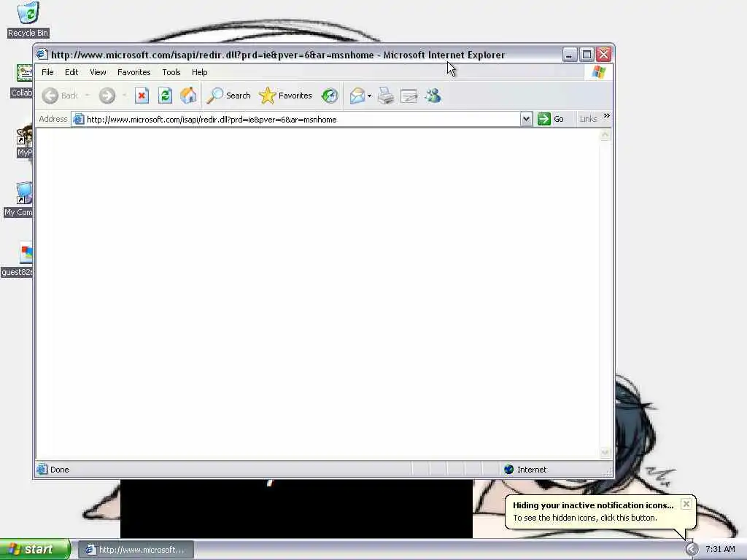Minimize the Internet Explorer window
The width and height of the screenshot is (747, 560).
pos(569,55)
